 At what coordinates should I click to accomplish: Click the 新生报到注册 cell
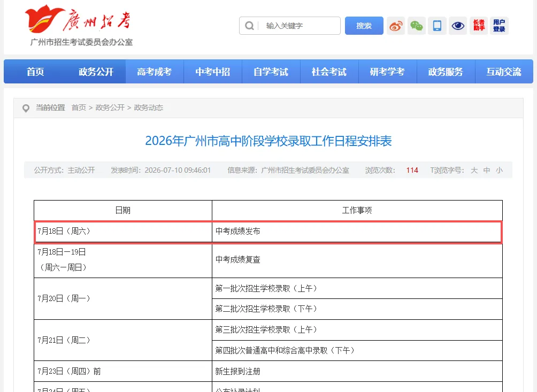pyautogui.click(x=357, y=371)
